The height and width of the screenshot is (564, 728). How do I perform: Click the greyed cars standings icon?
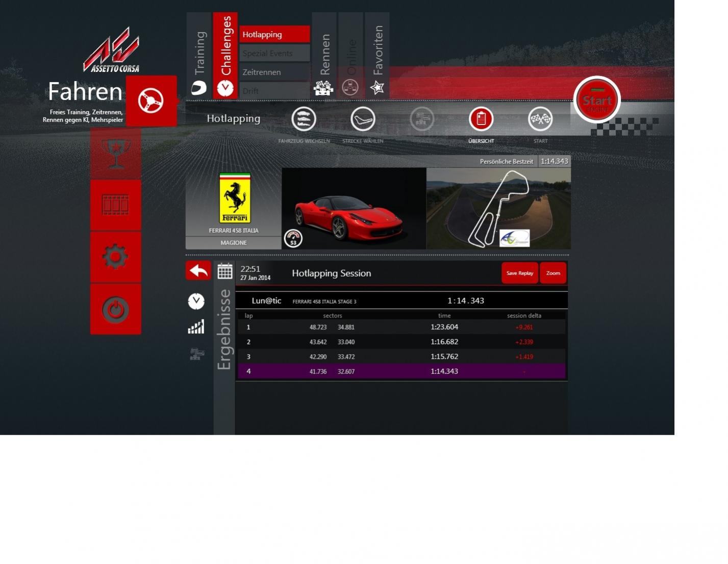(x=196, y=354)
